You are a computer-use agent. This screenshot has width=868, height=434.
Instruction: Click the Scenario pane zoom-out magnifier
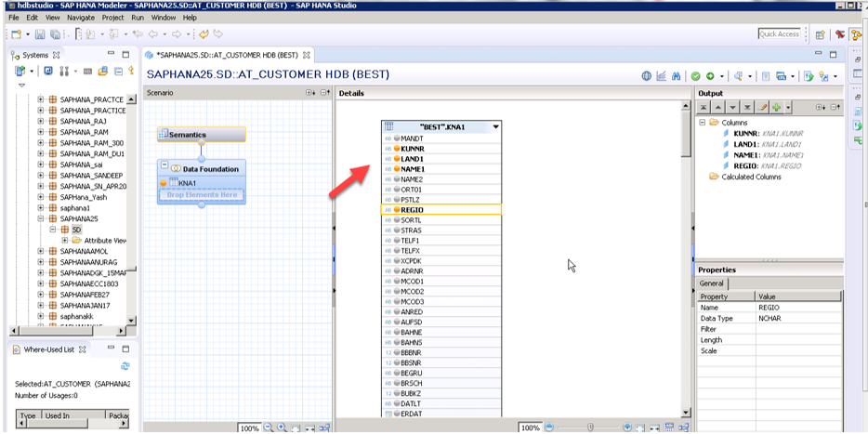tap(269, 427)
